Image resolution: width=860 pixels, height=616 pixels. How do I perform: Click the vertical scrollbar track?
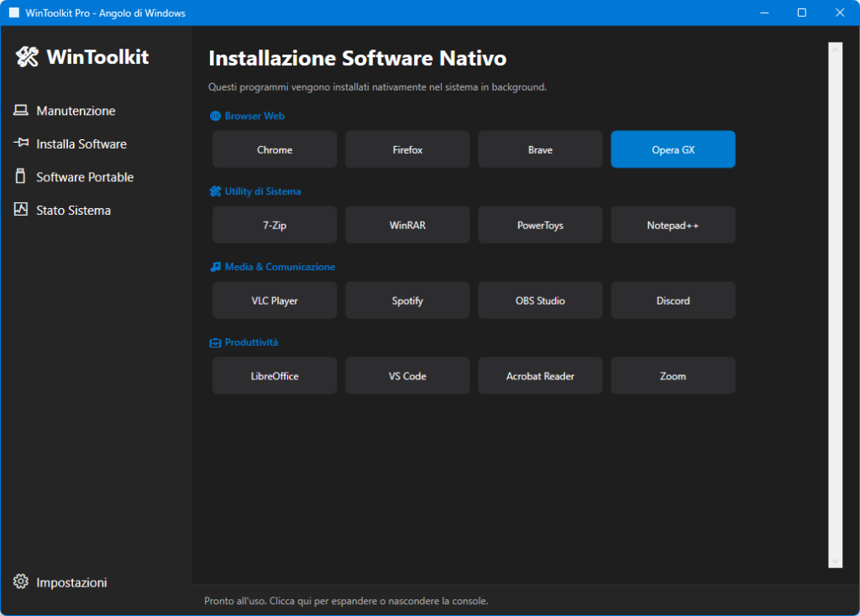point(836,305)
